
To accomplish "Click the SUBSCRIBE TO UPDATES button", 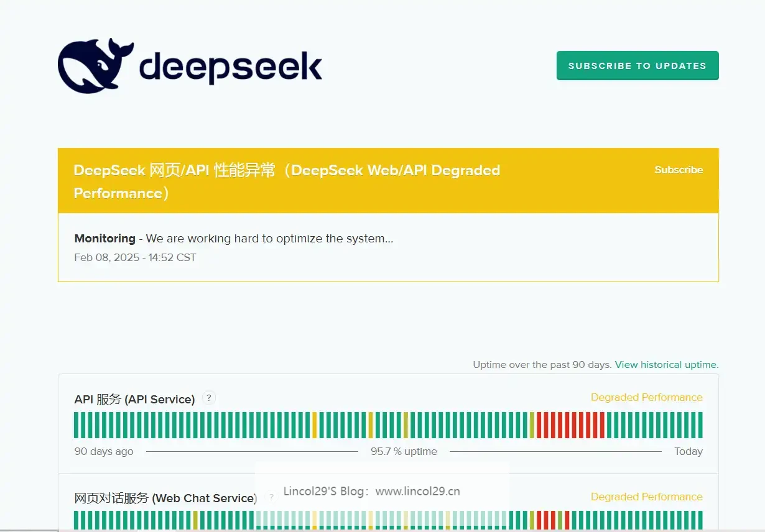I will point(637,66).
